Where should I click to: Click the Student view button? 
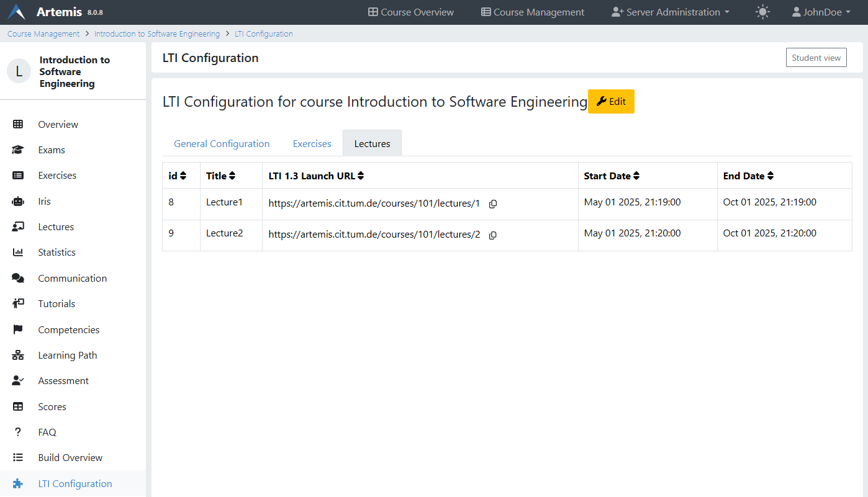click(816, 58)
